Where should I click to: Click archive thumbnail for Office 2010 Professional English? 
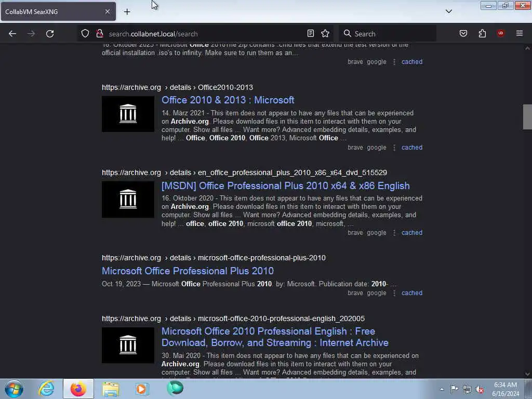point(128,345)
